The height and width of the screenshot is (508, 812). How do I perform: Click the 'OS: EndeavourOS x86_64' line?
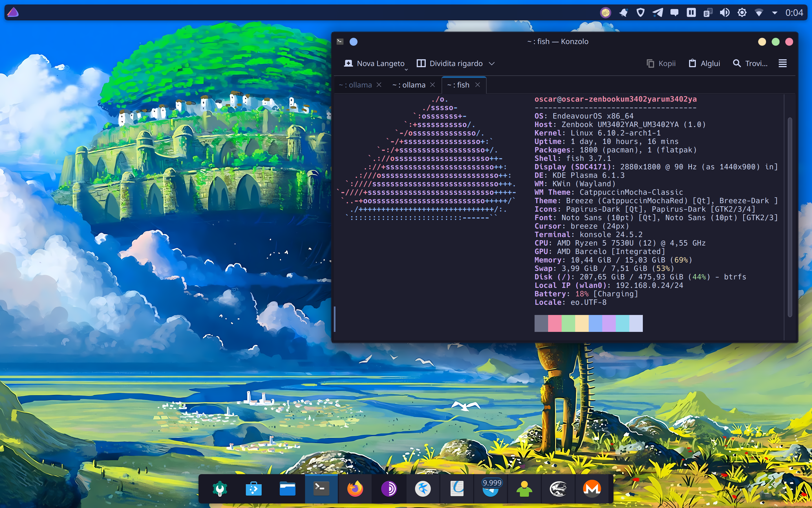584,116
